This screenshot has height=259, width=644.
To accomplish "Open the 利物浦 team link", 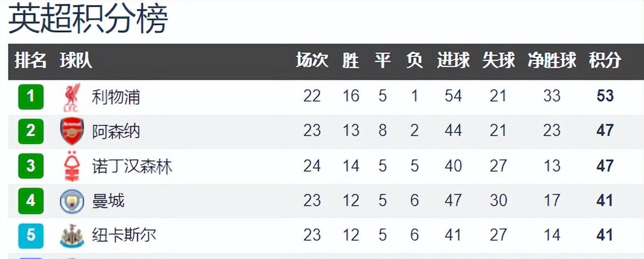I will [x=116, y=97].
